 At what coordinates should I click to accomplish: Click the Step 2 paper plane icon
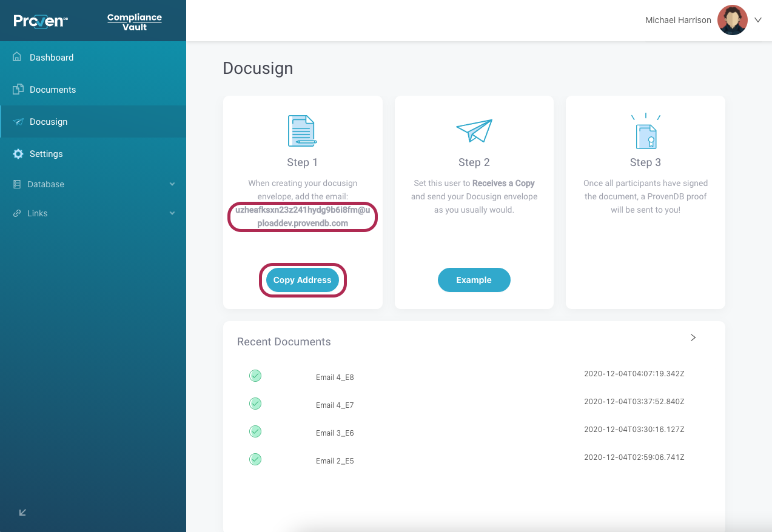pyautogui.click(x=474, y=130)
